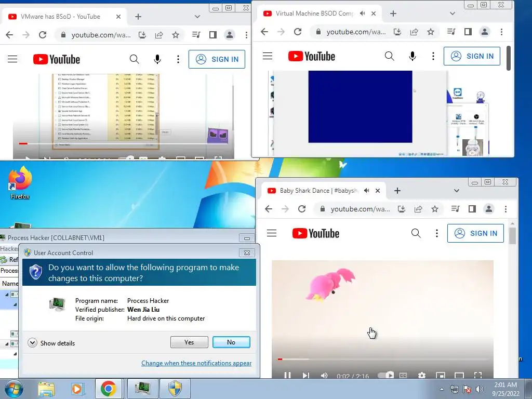The height and width of the screenshot is (399, 532).
Task: Open Chrome menu in Virtual Machine BSOD window
Action: tap(501, 32)
